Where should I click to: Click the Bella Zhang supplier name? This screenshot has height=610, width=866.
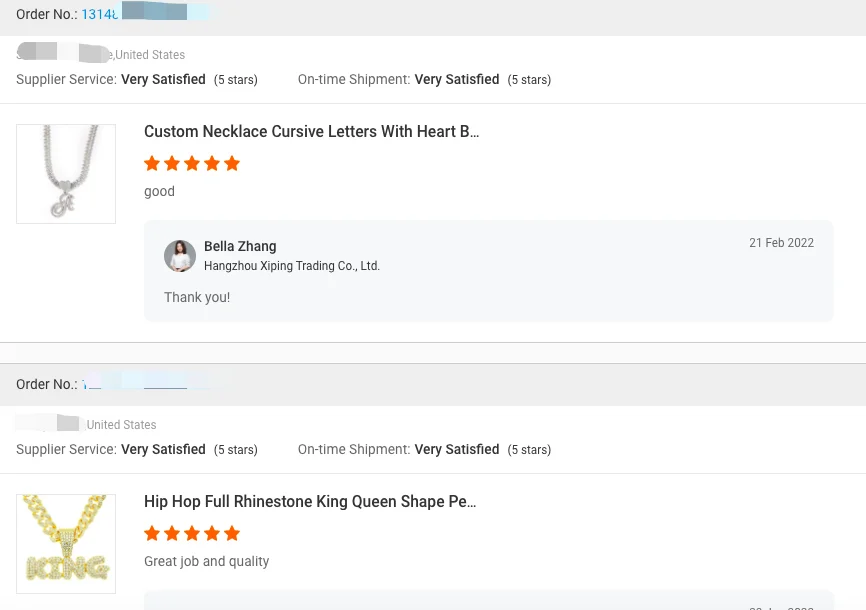coord(240,246)
